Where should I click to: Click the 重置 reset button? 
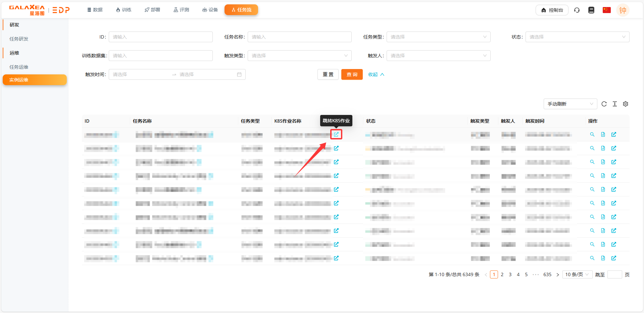coord(328,74)
